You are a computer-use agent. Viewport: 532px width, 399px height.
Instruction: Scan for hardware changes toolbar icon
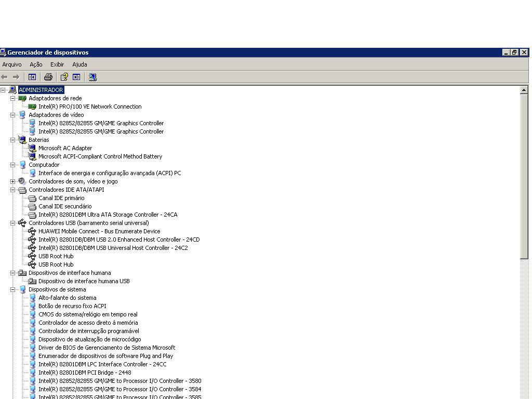[x=92, y=77]
